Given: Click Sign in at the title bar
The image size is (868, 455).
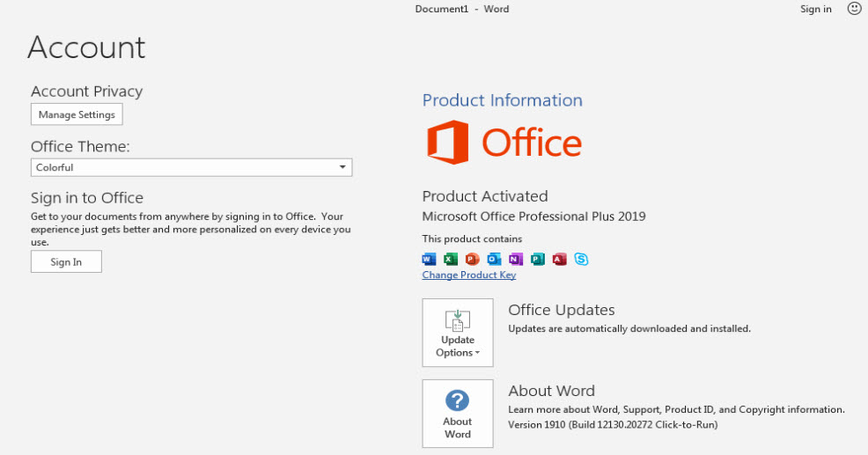Looking at the screenshot, I should point(815,9).
